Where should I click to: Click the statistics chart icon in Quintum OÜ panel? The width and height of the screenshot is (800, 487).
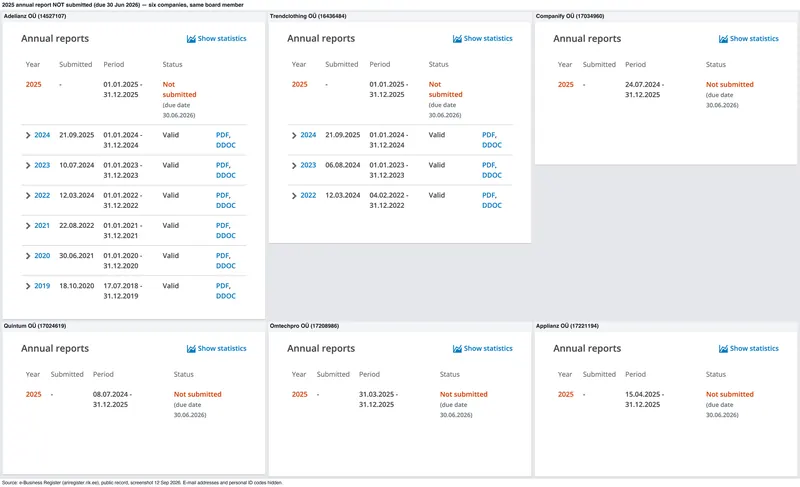[191, 349]
